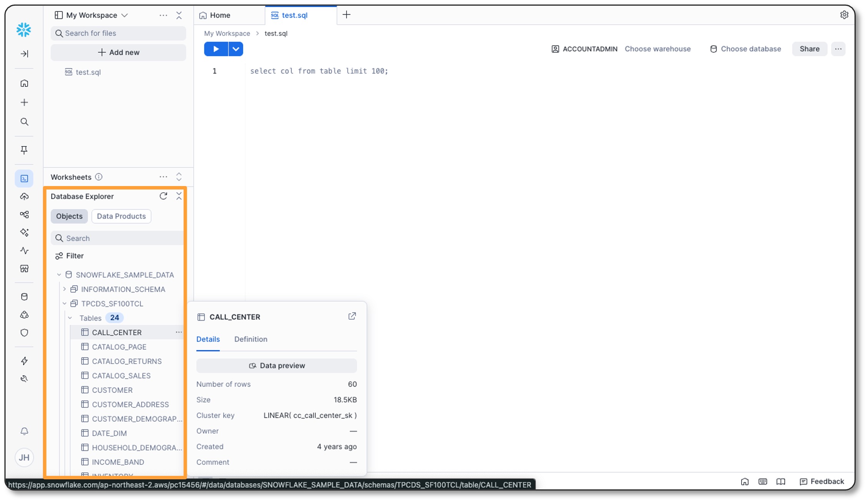Click the Search for files field

pos(118,33)
